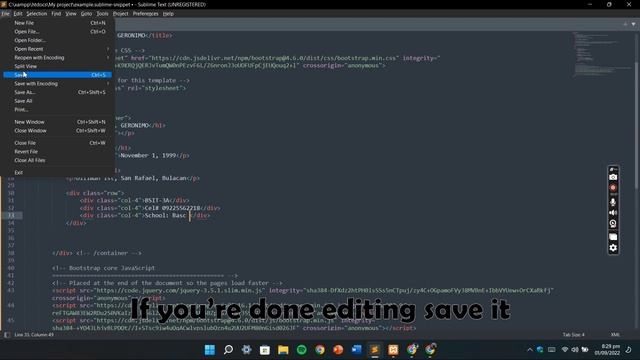Click the battery tray icon
This screenshot has width=640, height=360.
click(585, 350)
